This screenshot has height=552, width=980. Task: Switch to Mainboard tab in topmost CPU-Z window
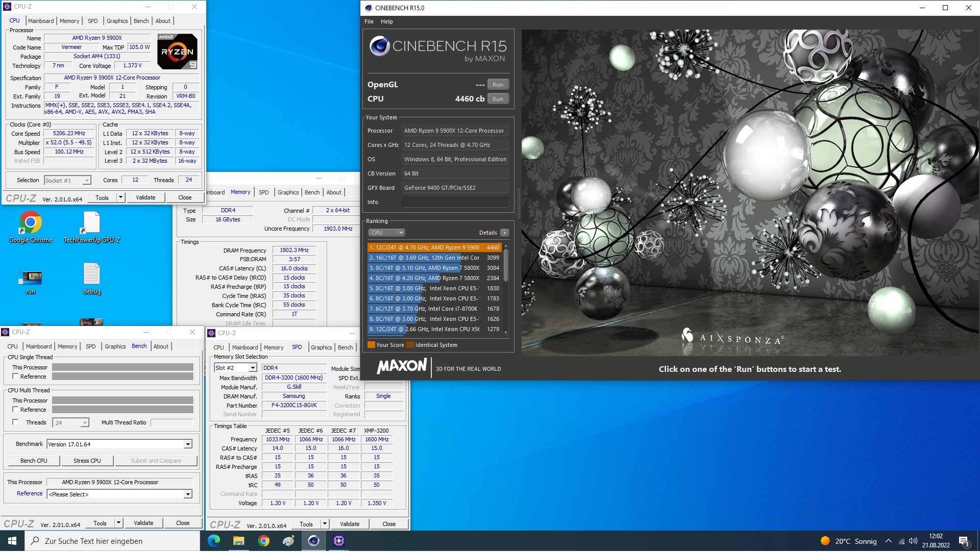click(41, 21)
